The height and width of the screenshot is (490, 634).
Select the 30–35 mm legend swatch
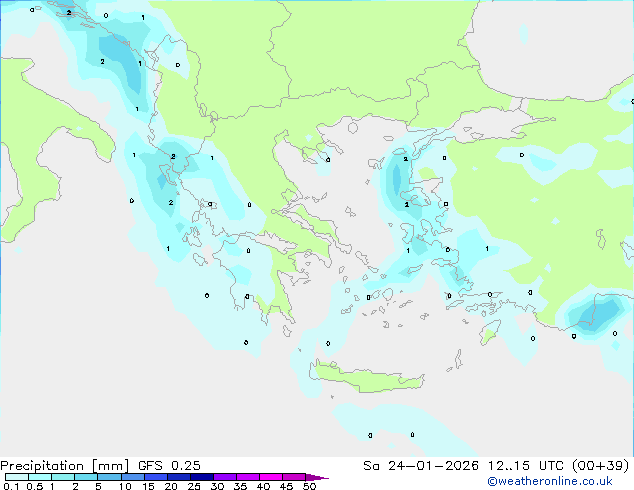(x=224, y=477)
